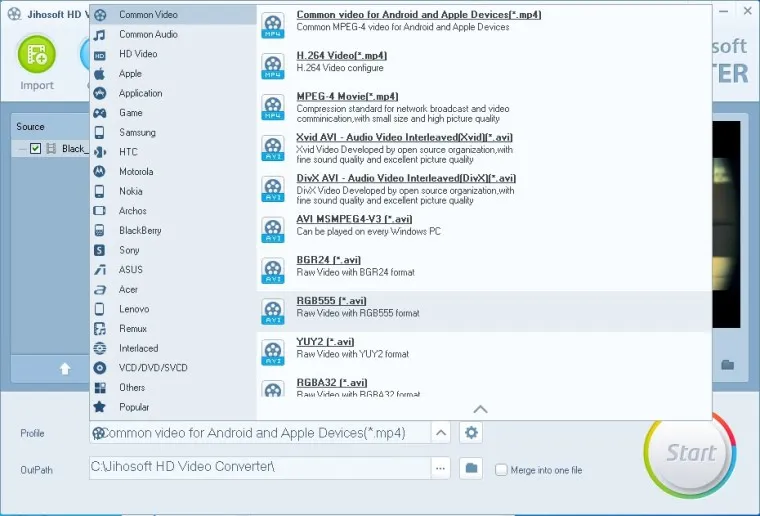This screenshot has width=760, height=516.
Task: Click the Start conversion button
Action: pyautogui.click(x=690, y=453)
